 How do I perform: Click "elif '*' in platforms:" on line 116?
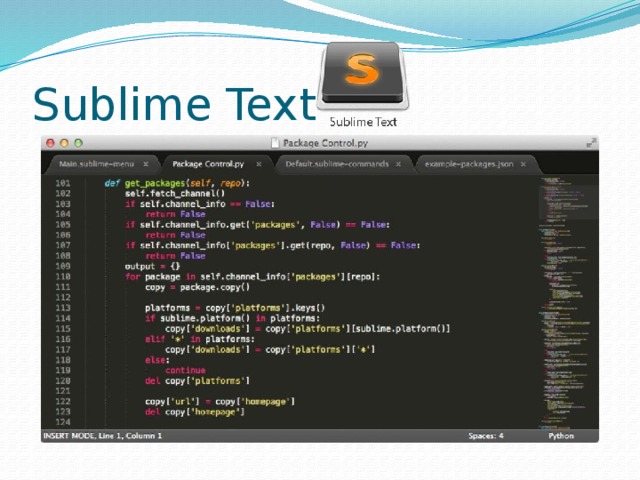click(x=200, y=340)
